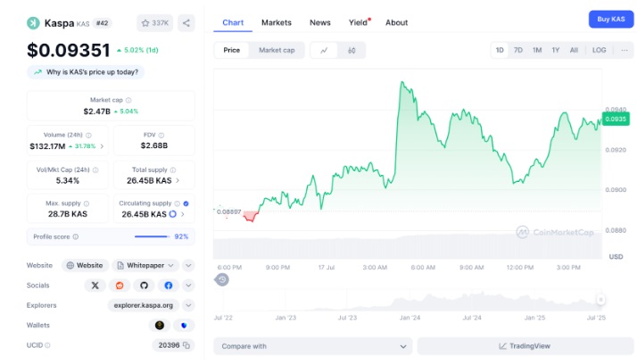Viewport: 637px width, 364px height.
Task: Copy the UCID 20396 value
Action: click(186, 345)
